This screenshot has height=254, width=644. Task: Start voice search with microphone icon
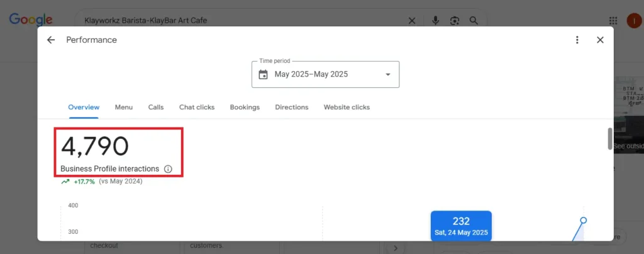point(435,21)
